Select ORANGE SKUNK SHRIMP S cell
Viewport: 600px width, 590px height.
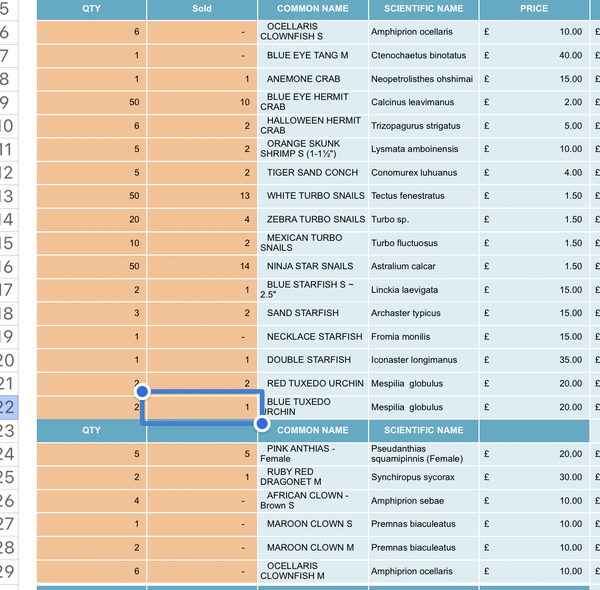(x=313, y=149)
